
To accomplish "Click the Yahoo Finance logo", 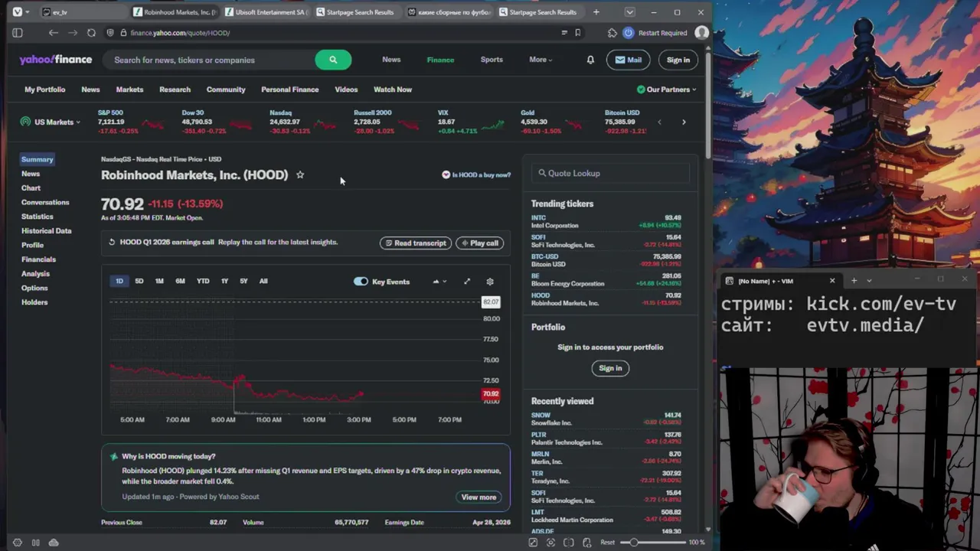I will coord(56,60).
